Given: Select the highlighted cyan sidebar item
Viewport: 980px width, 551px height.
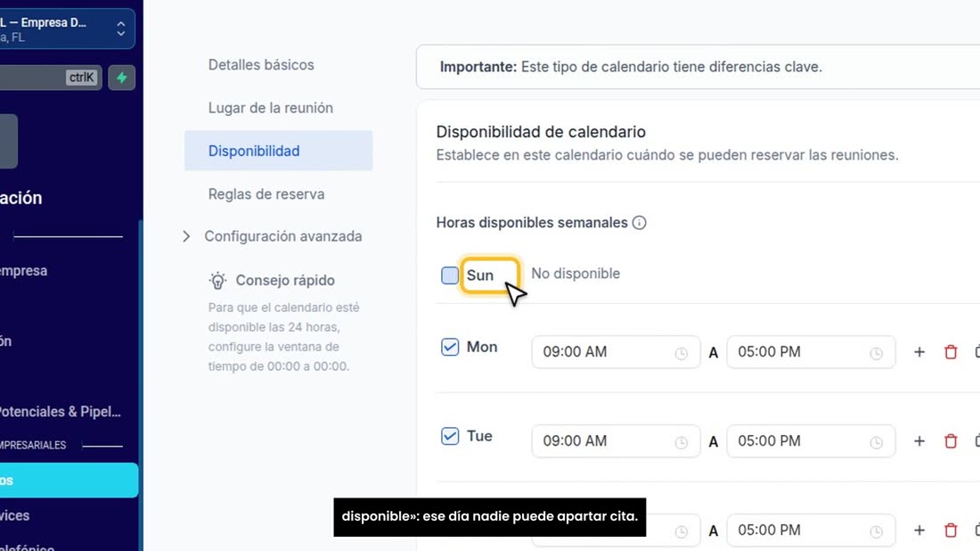Looking at the screenshot, I should pos(69,481).
